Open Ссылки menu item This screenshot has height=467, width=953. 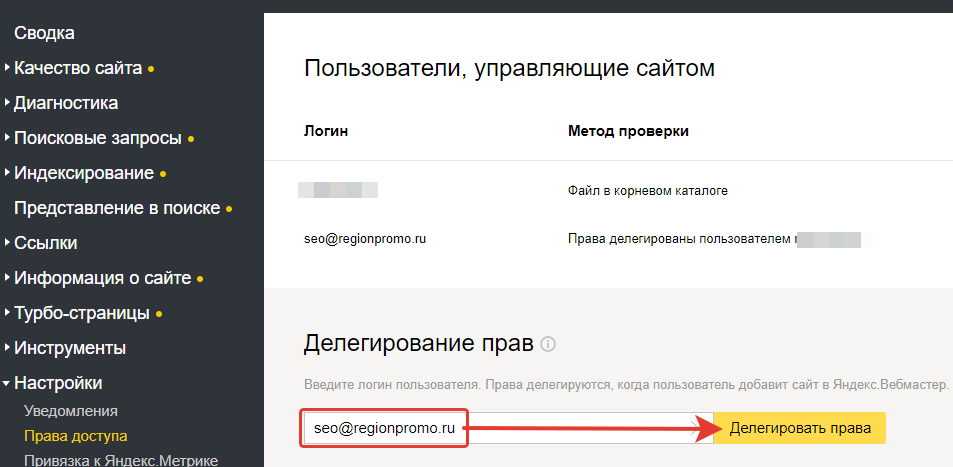point(46,243)
